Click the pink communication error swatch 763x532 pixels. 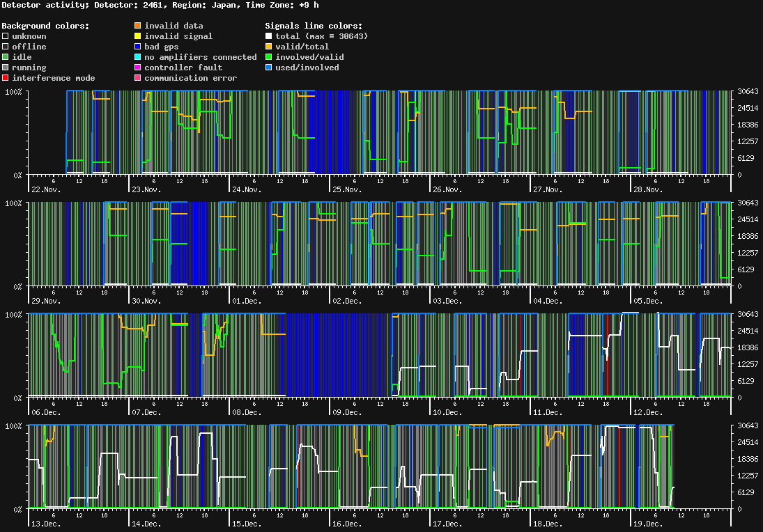tap(138, 78)
